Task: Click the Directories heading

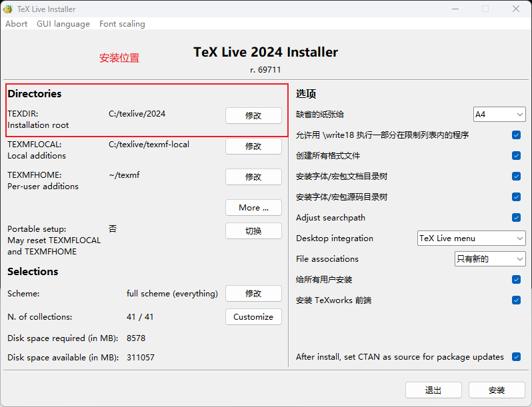Action: click(x=35, y=93)
